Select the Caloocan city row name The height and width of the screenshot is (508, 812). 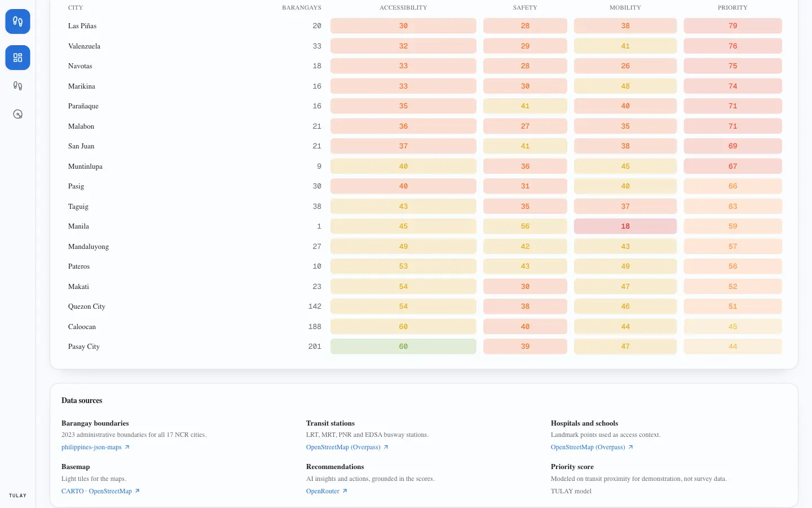tap(82, 327)
